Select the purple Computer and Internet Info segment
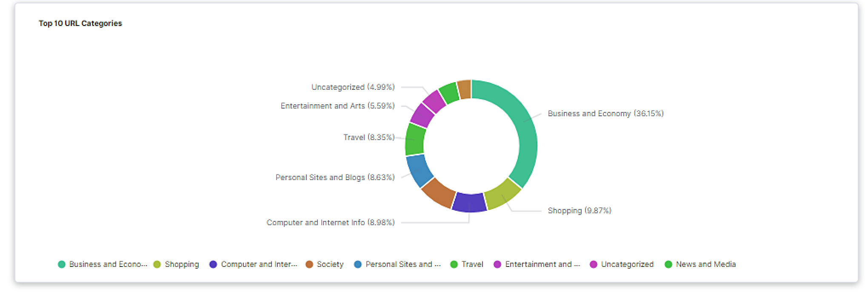This screenshot has width=868, height=298. point(469,203)
